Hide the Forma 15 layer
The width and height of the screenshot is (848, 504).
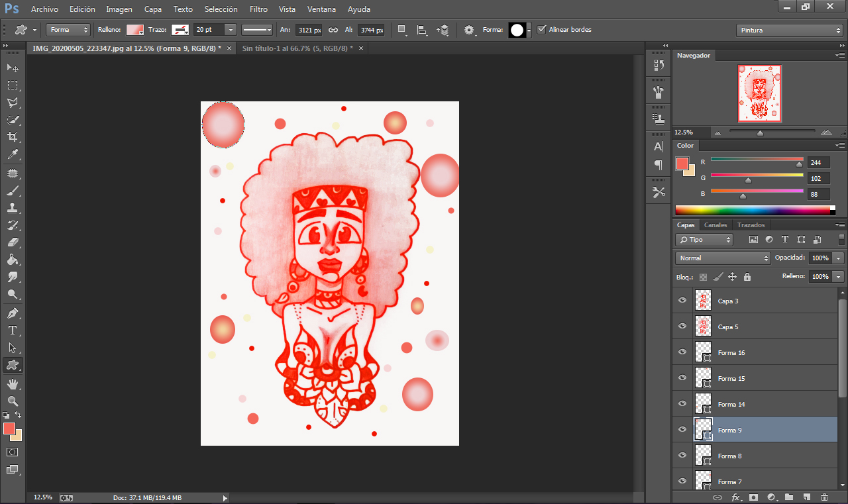coord(682,378)
